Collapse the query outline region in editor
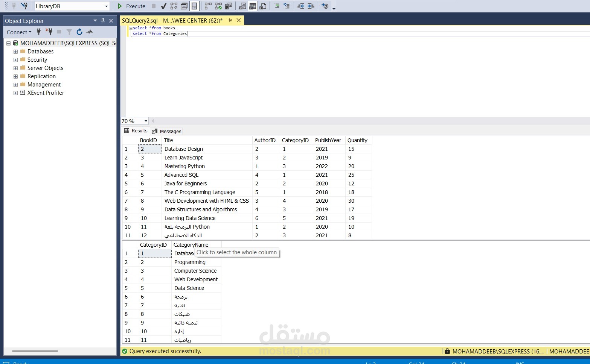This screenshot has width=590, height=364. (x=131, y=28)
